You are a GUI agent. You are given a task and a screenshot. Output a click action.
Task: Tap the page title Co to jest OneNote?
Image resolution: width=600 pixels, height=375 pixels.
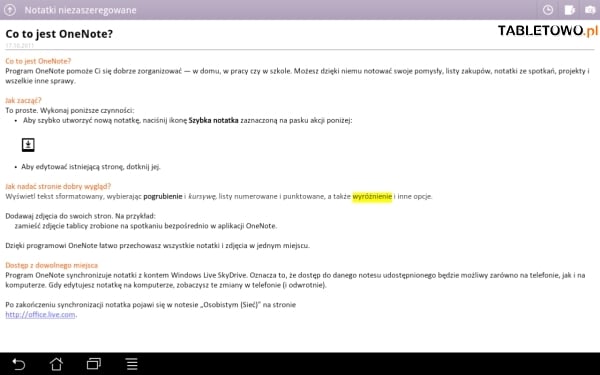pos(59,34)
